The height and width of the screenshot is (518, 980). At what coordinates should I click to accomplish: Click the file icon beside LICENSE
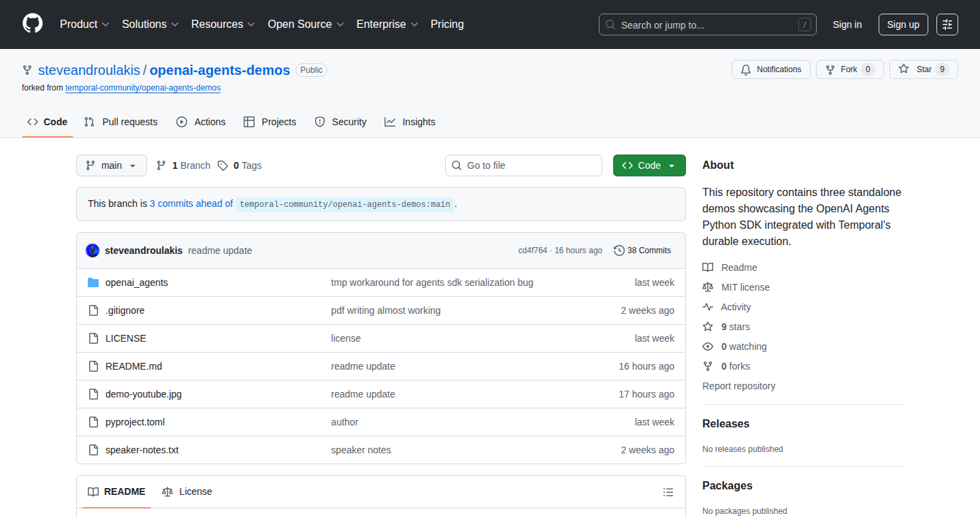[93, 338]
